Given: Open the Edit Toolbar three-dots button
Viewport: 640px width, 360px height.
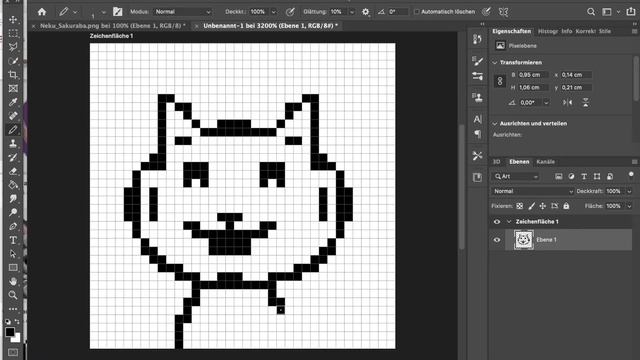Looking at the screenshot, I should [x=13, y=309].
